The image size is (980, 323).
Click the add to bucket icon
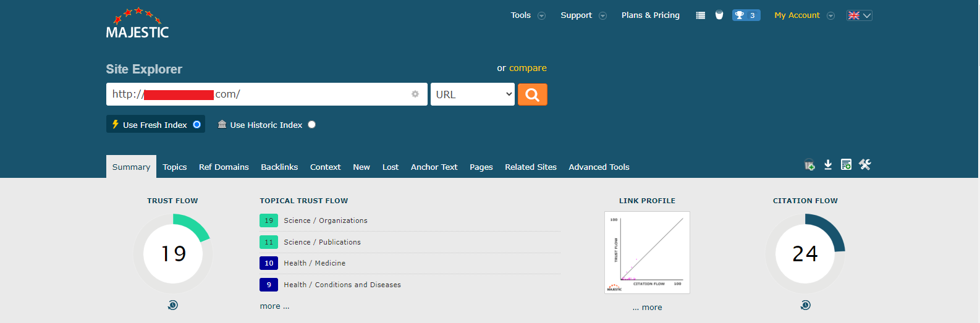pyautogui.click(x=809, y=165)
